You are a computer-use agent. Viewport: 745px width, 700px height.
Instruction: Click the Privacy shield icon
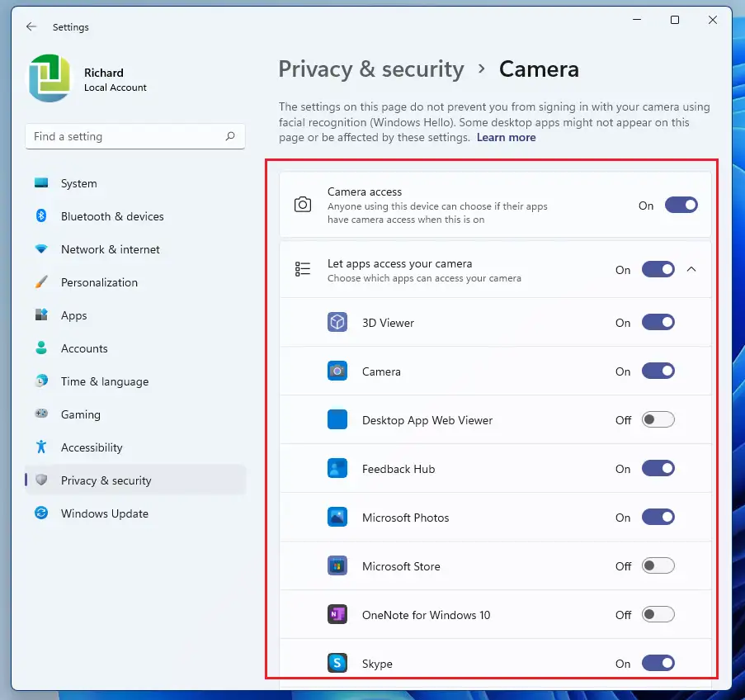click(x=41, y=480)
